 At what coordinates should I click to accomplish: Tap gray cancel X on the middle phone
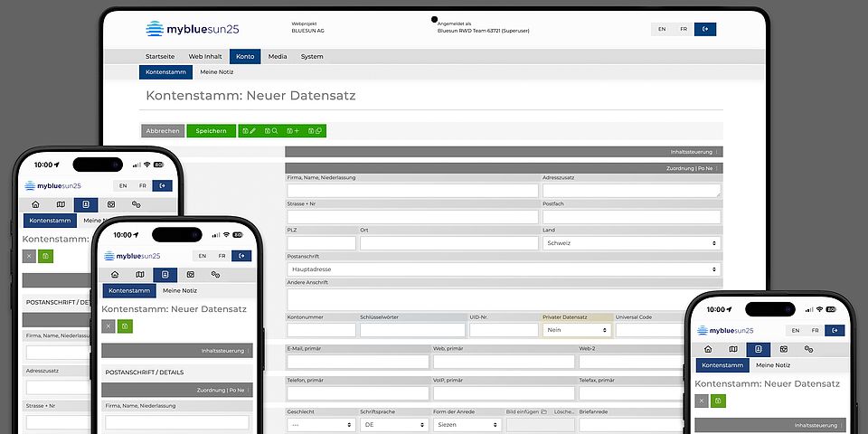[x=108, y=326]
